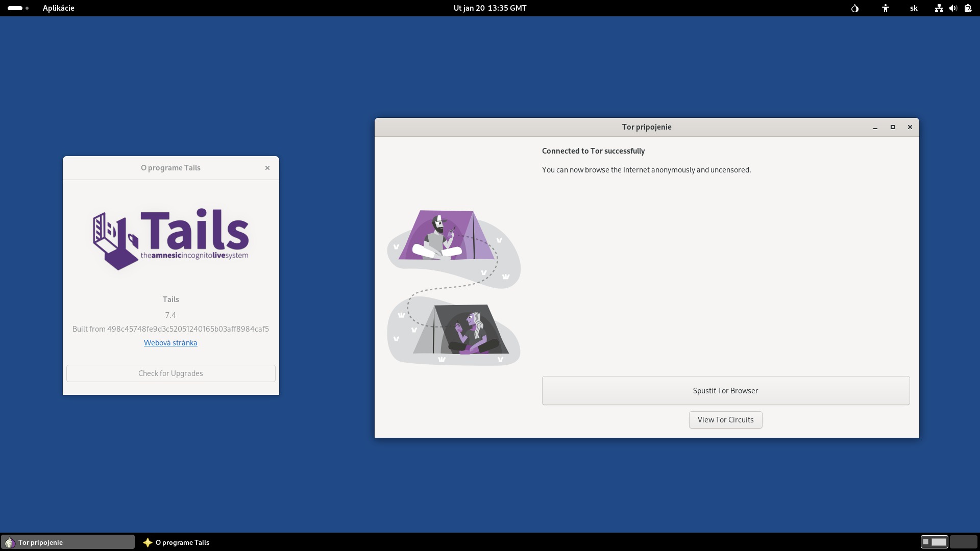Open the Tor onion status icon
This screenshot has height=551, width=980.
point(855,8)
